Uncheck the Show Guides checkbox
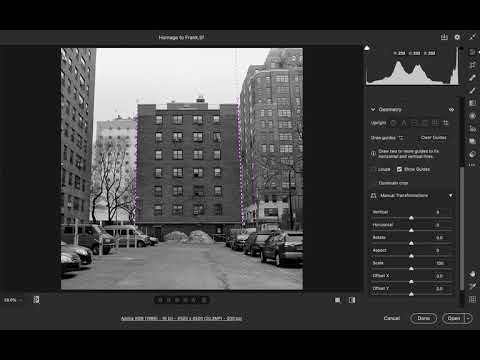 [399, 169]
